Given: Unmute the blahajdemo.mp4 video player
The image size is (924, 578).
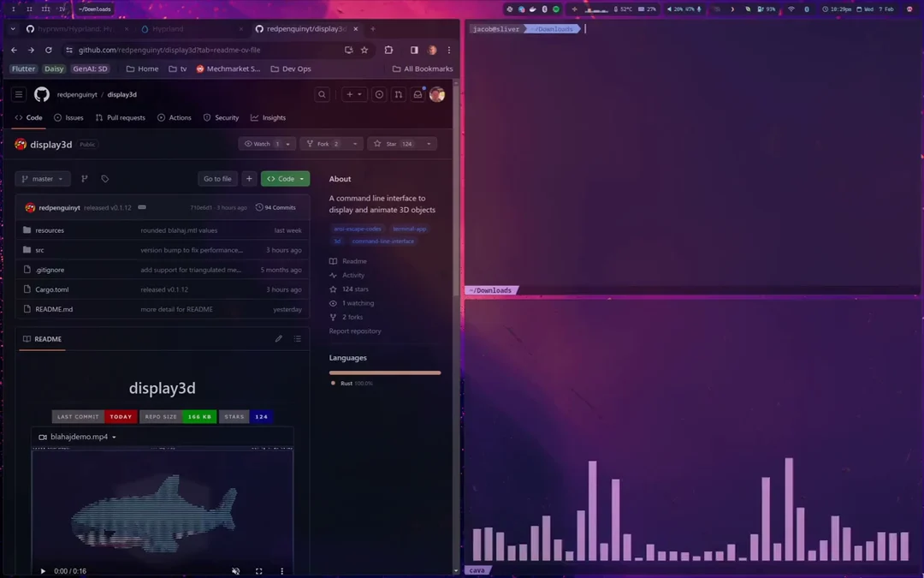Looking at the screenshot, I should (235, 570).
